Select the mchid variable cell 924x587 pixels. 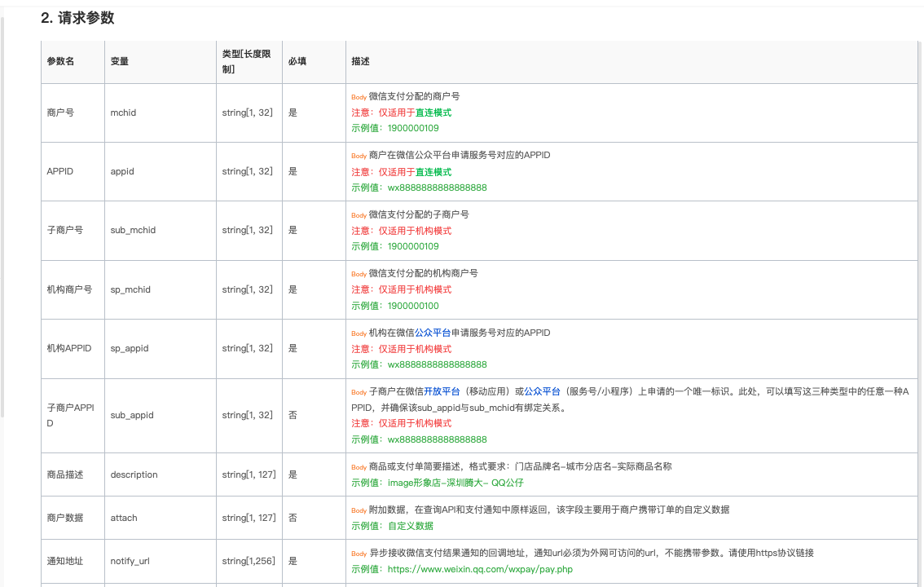(x=161, y=113)
